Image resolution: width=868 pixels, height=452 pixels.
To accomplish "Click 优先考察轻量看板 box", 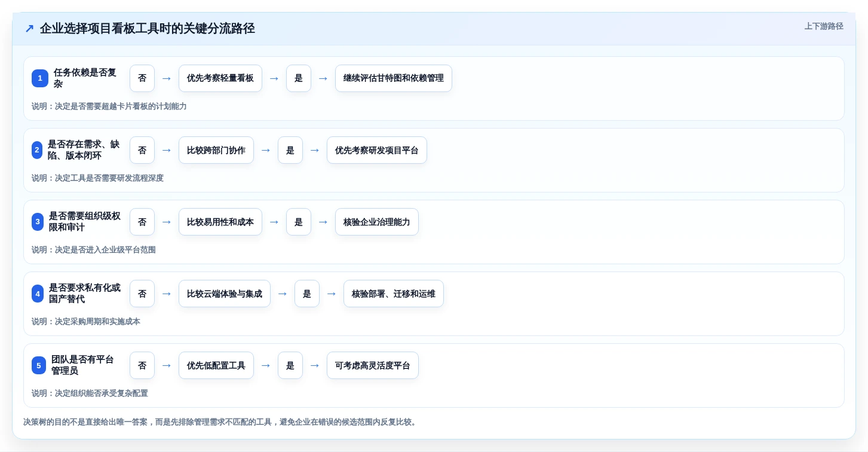I will 220,78.
